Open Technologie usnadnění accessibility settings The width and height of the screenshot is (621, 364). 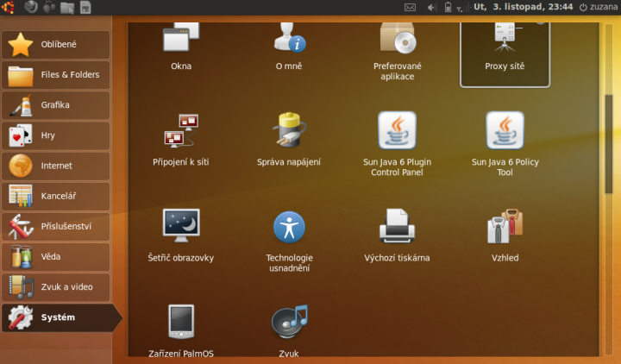(289, 241)
